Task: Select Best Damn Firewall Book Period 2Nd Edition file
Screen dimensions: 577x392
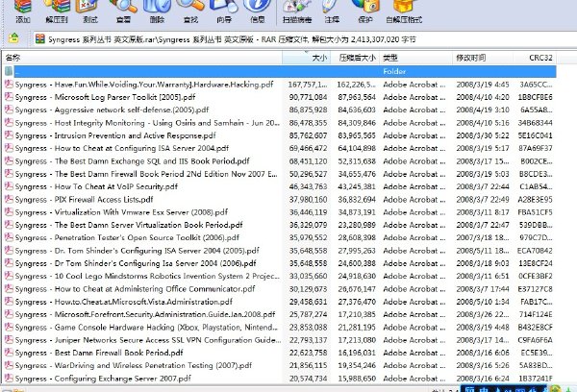Action: click(x=279, y=174)
